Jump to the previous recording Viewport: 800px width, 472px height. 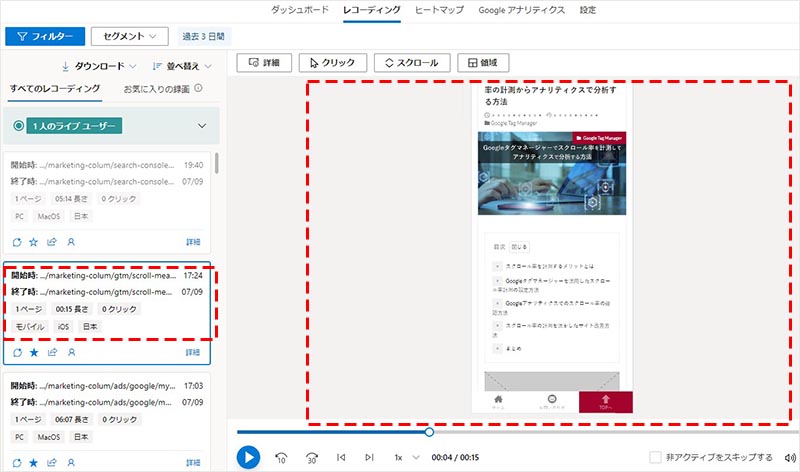[x=341, y=458]
